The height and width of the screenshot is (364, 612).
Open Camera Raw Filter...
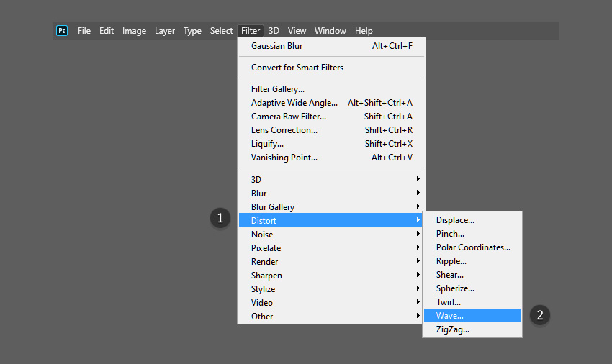pos(332,117)
